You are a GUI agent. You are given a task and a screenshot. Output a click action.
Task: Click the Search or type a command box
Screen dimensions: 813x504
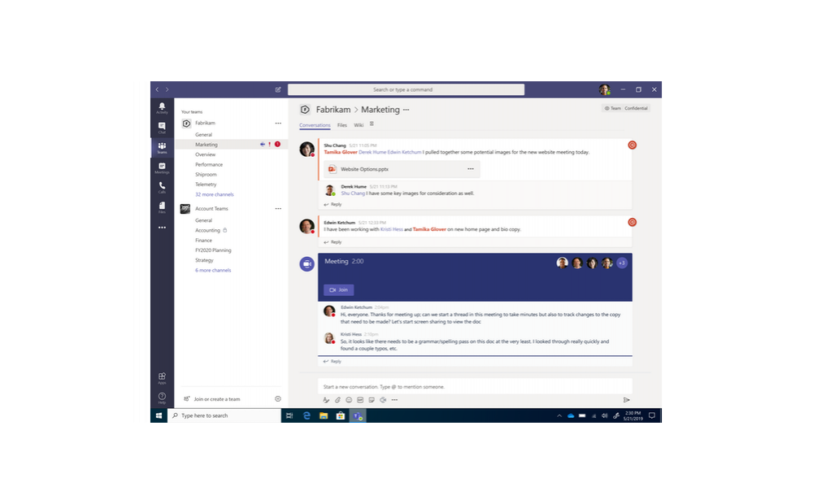pos(406,89)
